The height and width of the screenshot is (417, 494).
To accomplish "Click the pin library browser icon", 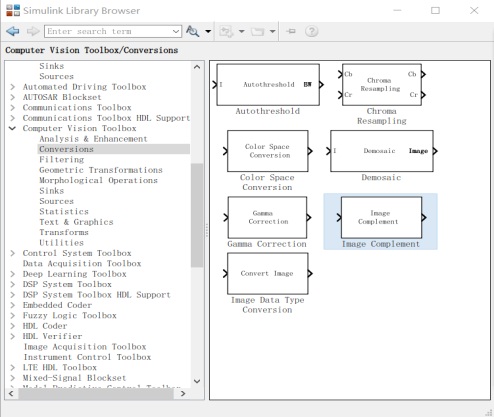I will [291, 31].
